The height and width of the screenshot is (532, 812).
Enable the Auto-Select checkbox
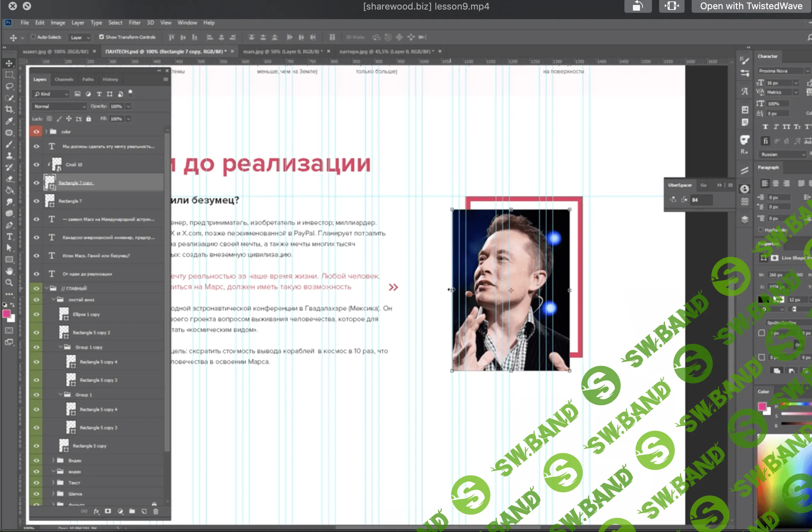33,37
